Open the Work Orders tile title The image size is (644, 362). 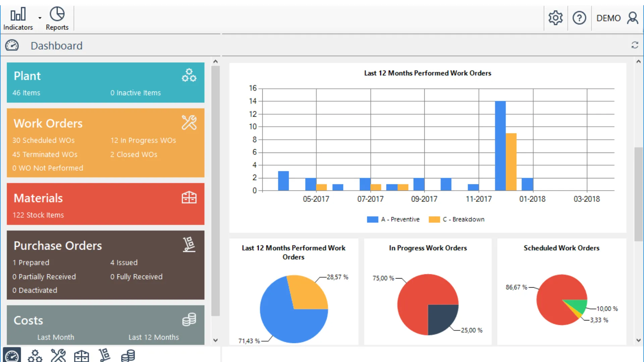pyautogui.click(x=48, y=123)
